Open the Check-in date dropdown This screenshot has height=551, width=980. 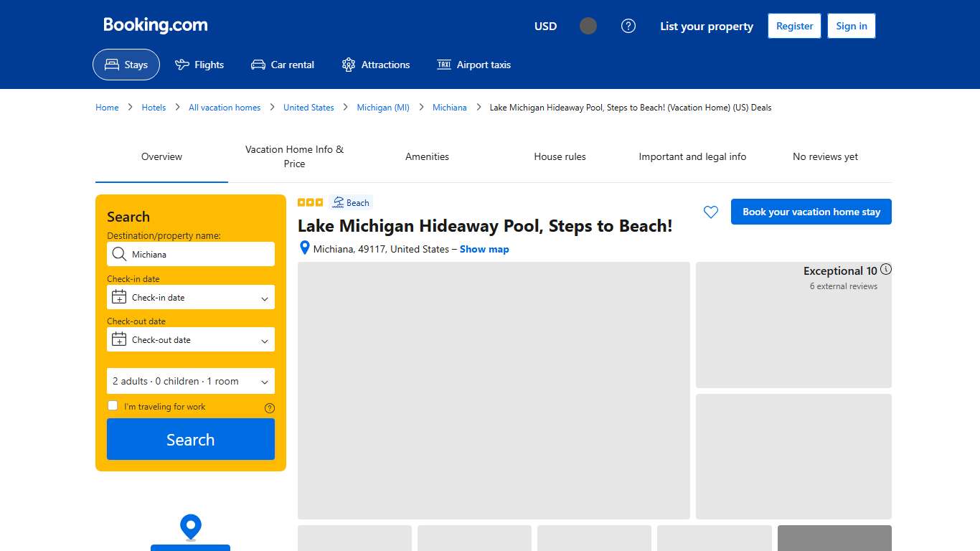click(x=190, y=296)
